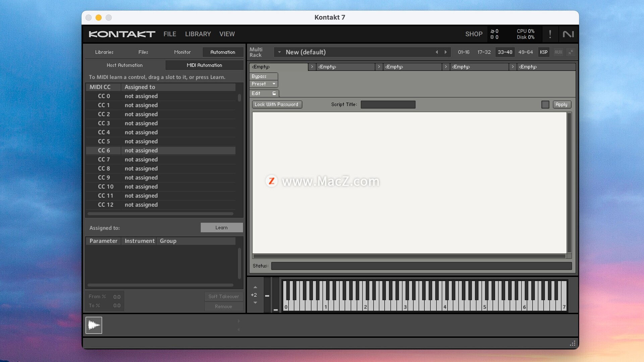
Task: Click the Remove button
Action: (223, 306)
